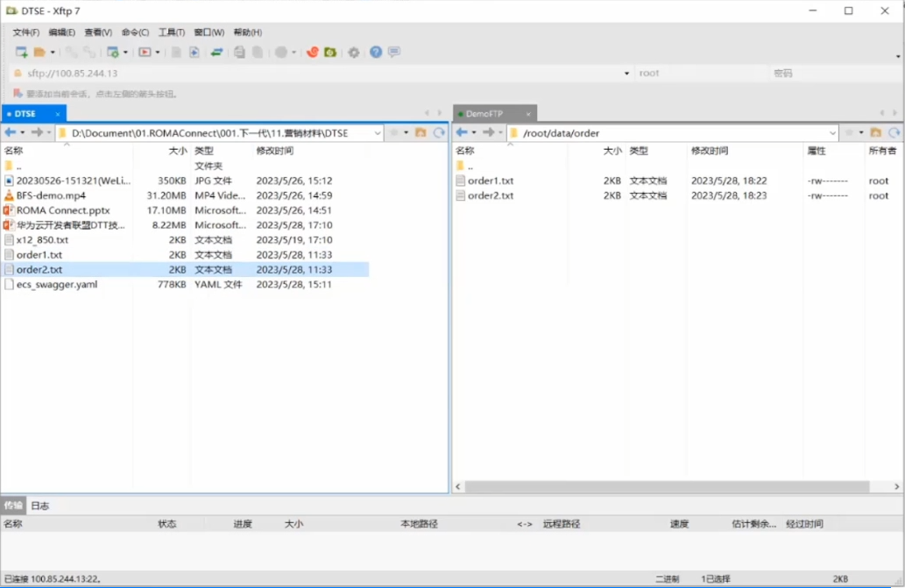Click the red play transfer icon

point(145,52)
